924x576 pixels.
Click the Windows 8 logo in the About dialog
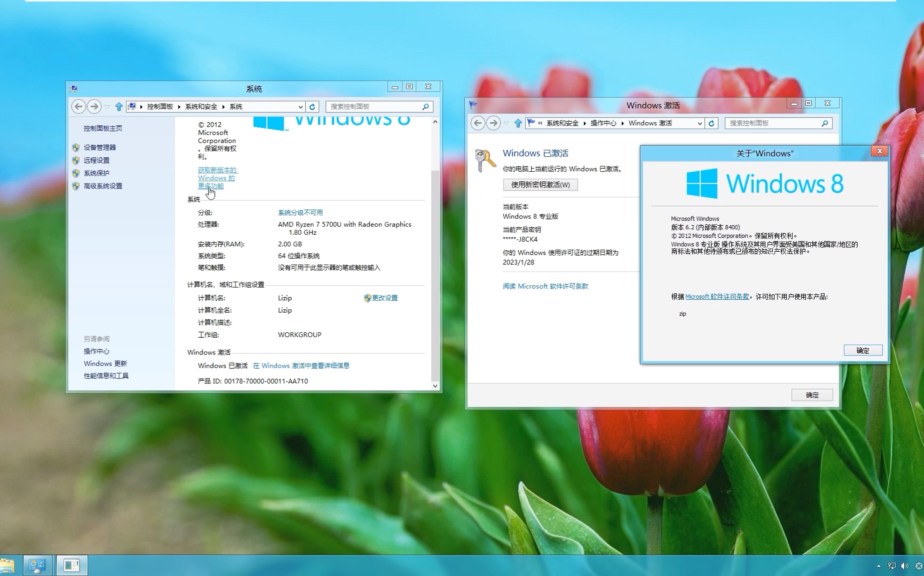click(x=765, y=184)
